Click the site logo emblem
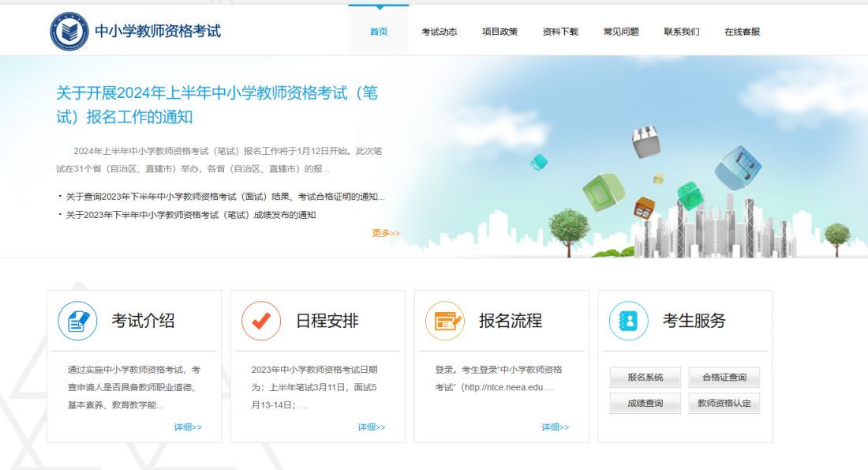This screenshot has width=868, height=470. (69, 31)
